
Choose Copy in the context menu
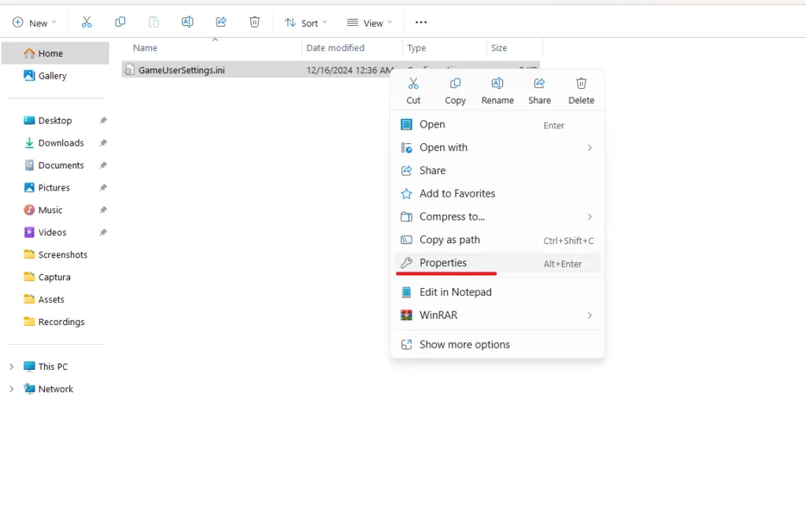[x=455, y=91]
